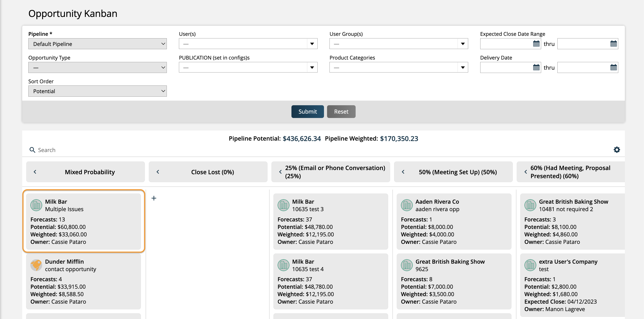
Task: Open 10635 test 3 opportunity
Action: coord(331,221)
